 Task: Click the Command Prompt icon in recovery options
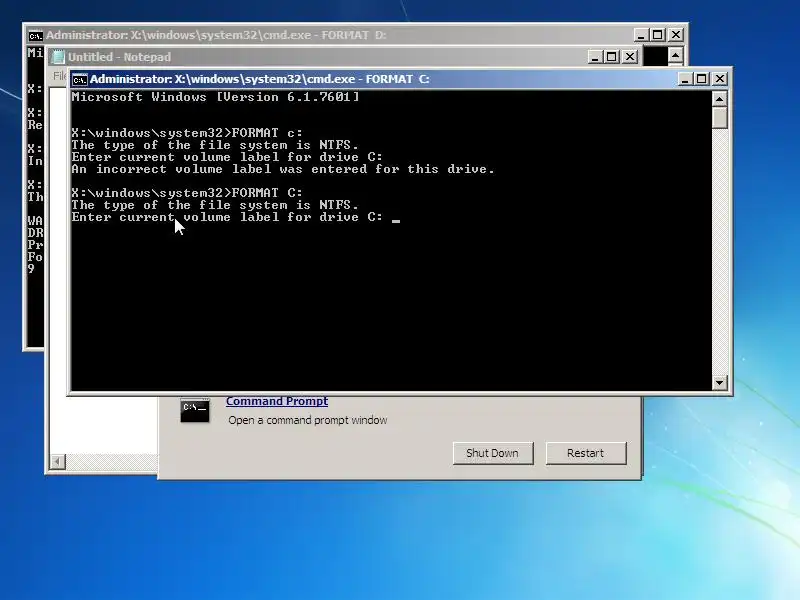pos(194,411)
